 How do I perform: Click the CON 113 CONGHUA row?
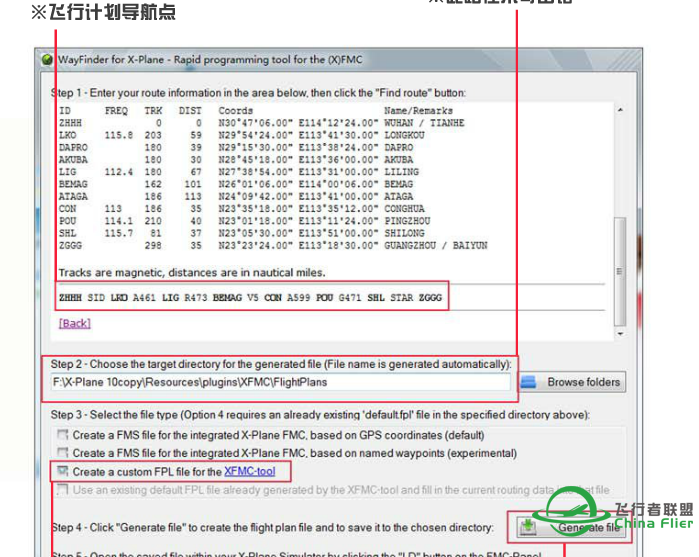click(242, 209)
